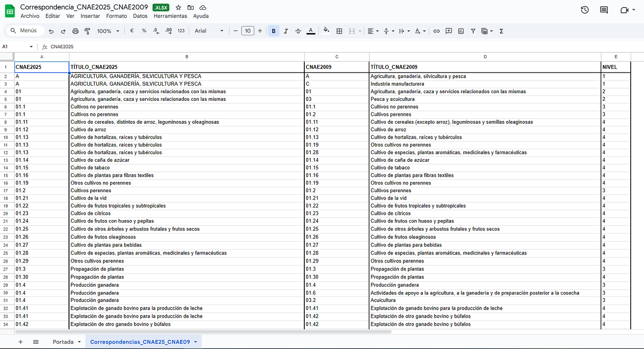Toggle bold formatting
This screenshot has height=349, width=644.
pyautogui.click(x=274, y=31)
